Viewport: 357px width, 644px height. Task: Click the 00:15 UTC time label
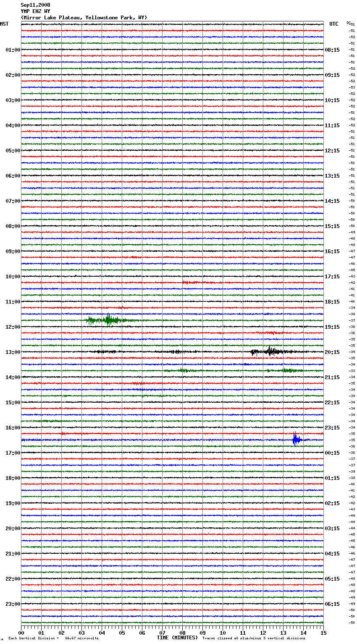[x=332, y=453]
